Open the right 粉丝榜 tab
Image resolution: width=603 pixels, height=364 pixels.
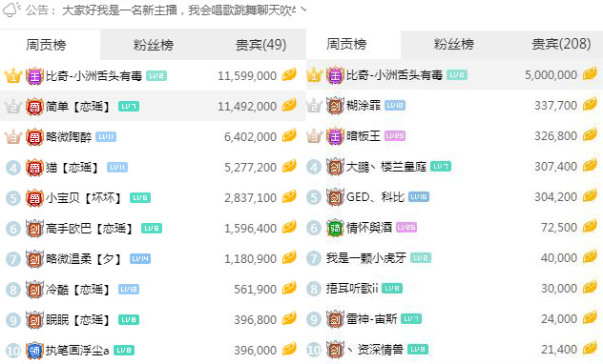click(x=454, y=44)
